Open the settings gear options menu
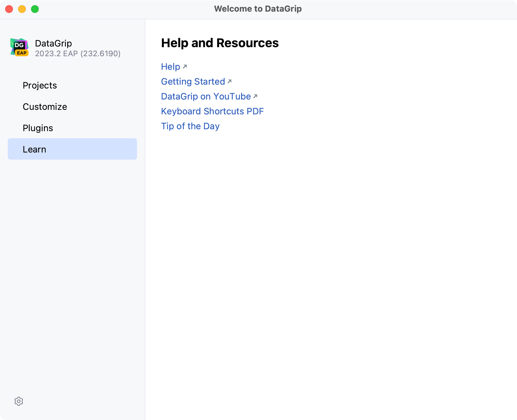The width and height of the screenshot is (517, 420). (x=19, y=401)
